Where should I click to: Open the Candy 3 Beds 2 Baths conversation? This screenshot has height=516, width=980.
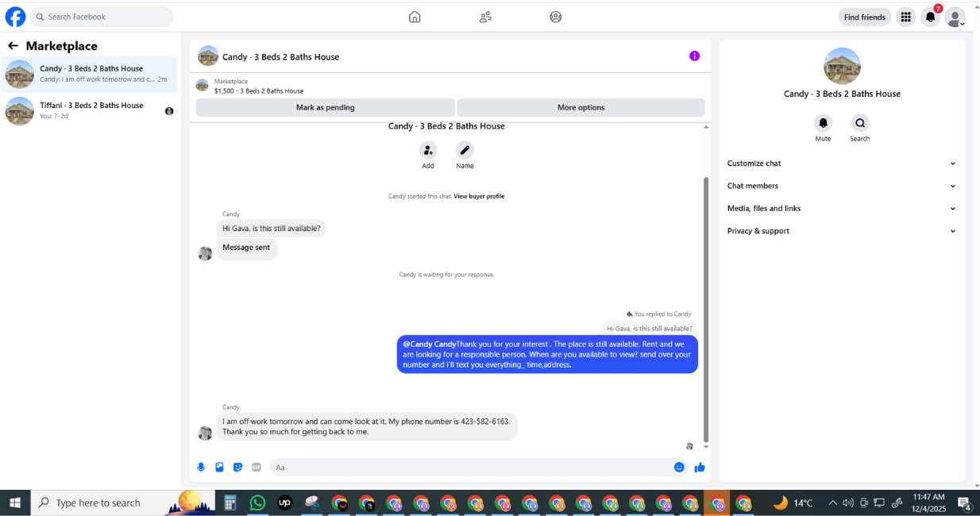(x=90, y=74)
